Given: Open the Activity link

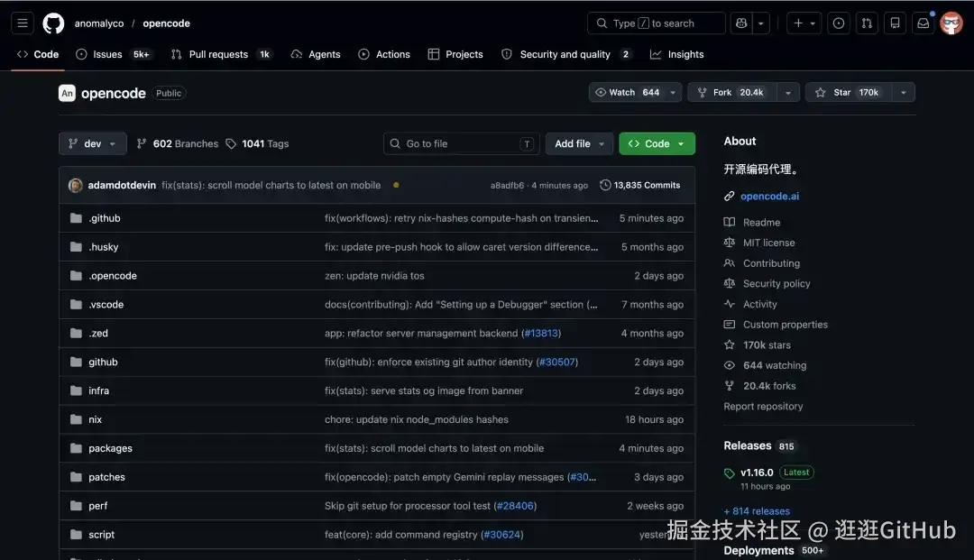Looking at the screenshot, I should click(x=759, y=304).
